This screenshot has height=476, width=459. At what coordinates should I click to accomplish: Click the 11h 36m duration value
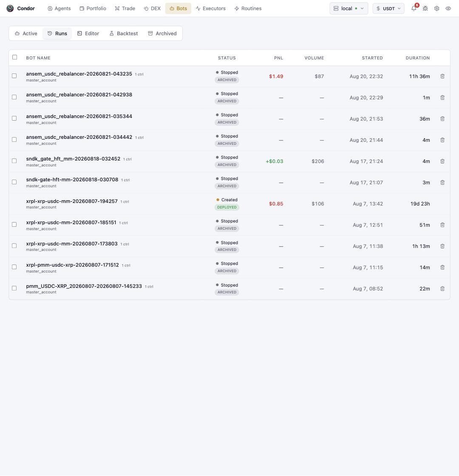[419, 76]
